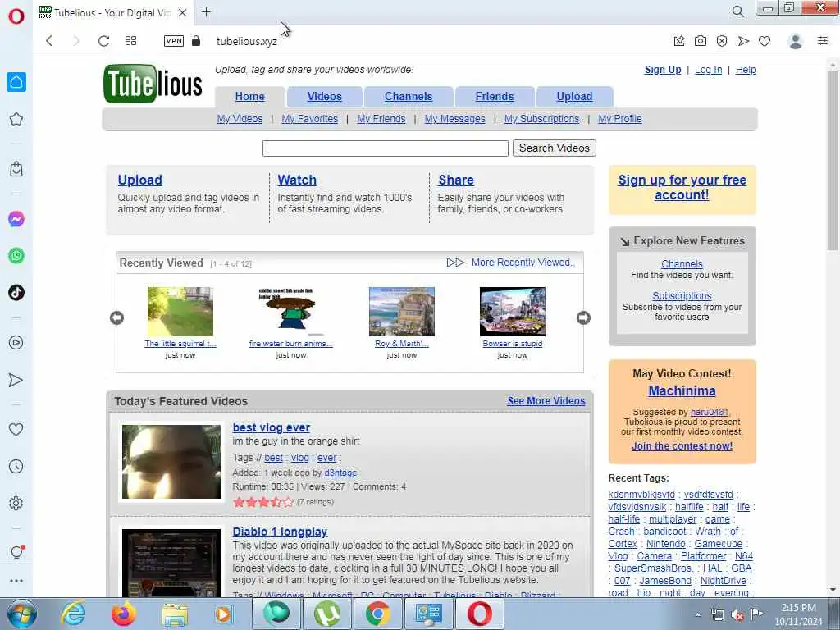Click See More Videos link

coord(546,400)
